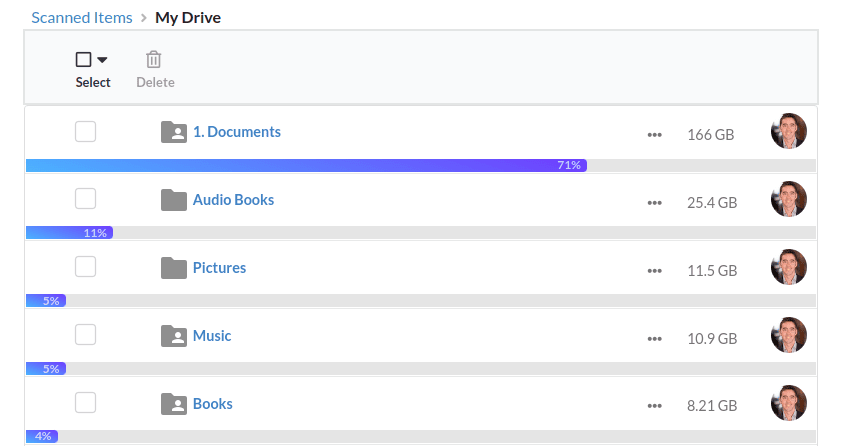Viewport: 843px width, 446px height.
Task: Click the Books shared folder icon
Action: (x=174, y=404)
